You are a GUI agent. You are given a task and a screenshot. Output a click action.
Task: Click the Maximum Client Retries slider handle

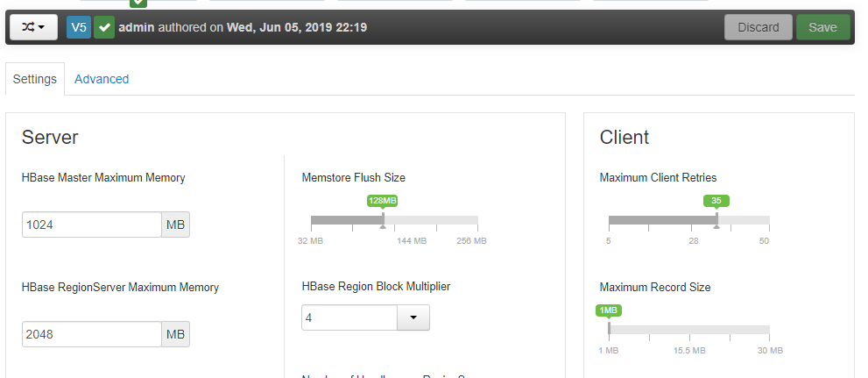click(716, 220)
